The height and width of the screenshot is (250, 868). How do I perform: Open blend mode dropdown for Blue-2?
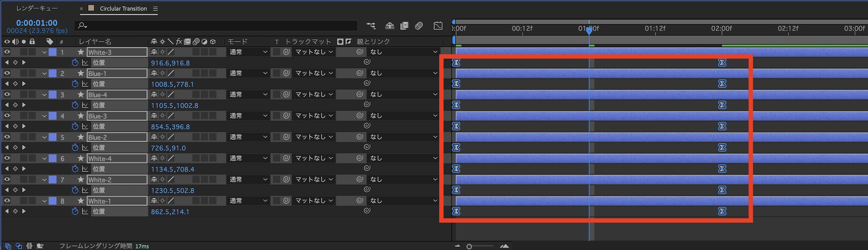point(248,137)
